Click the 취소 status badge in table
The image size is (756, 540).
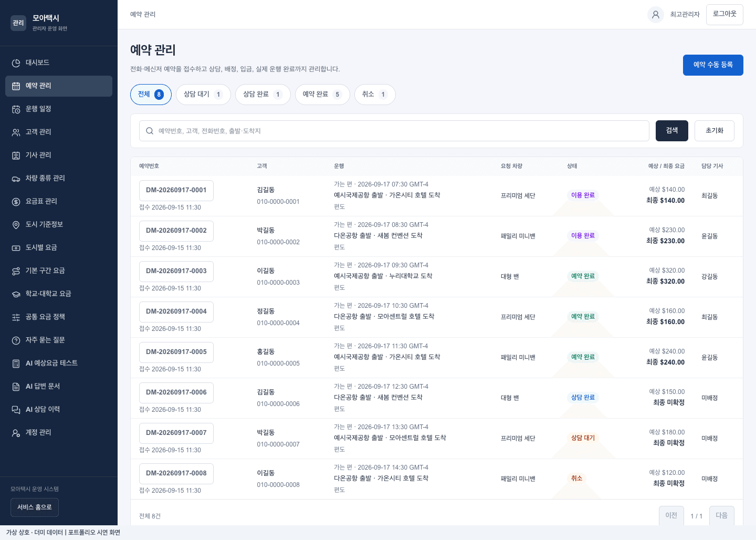[576, 479]
